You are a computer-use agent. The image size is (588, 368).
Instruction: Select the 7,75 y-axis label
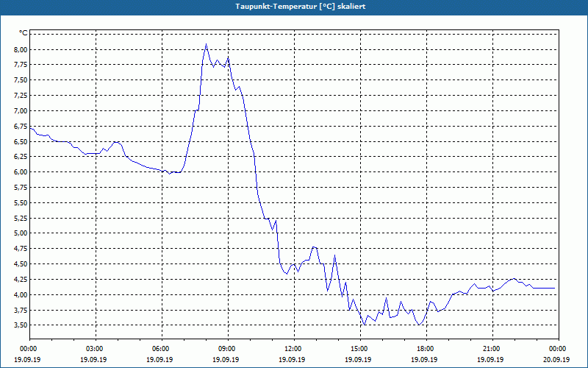[21, 65]
